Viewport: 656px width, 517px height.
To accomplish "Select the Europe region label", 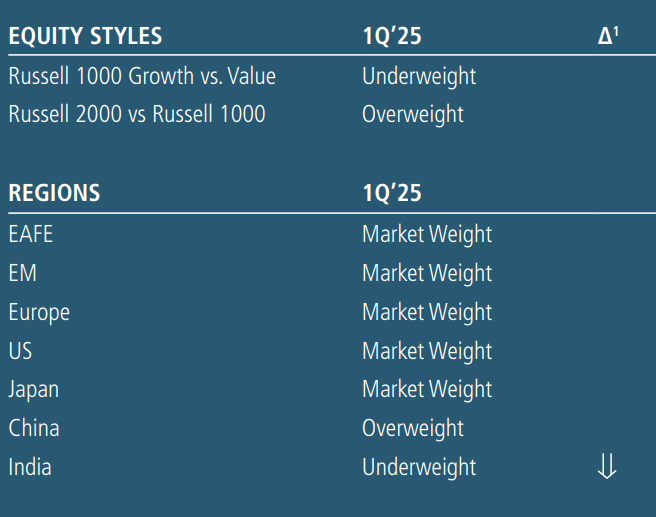I will (x=39, y=312).
